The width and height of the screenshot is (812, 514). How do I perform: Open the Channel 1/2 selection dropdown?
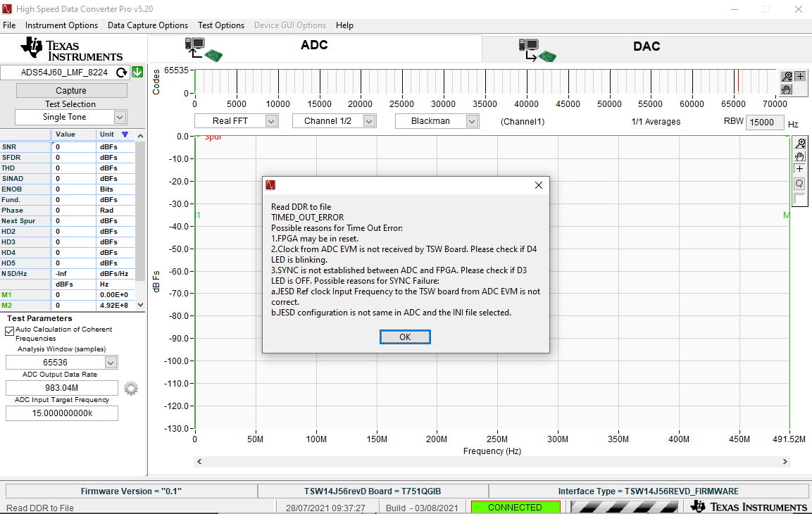click(369, 121)
